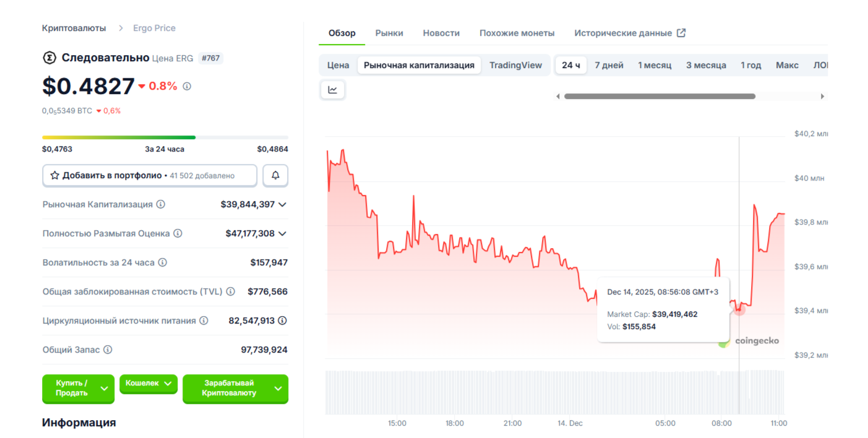This screenshot has width=868, height=438.
Task: Click info icon next to Рыночная Капитализация
Action: (x=161, y=204)
